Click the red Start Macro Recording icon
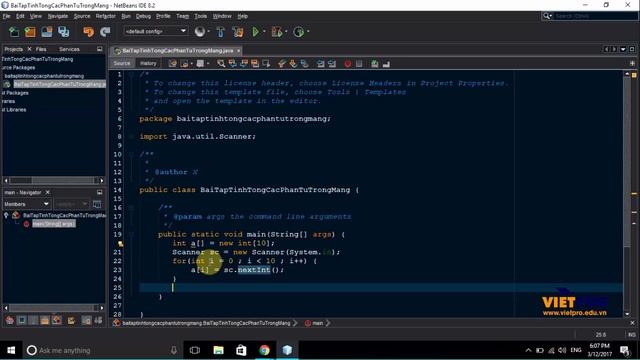 click(x=347, y=63)
